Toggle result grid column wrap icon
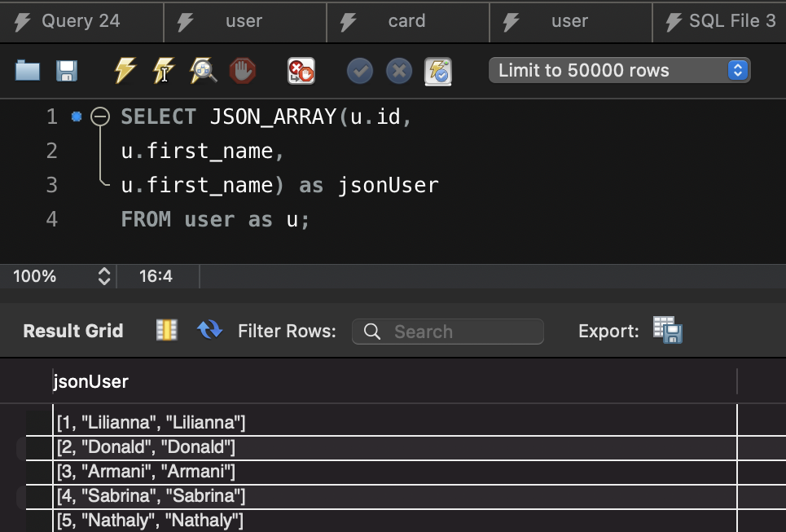Viewport: 786px width, 532px height. click(166, 331)
